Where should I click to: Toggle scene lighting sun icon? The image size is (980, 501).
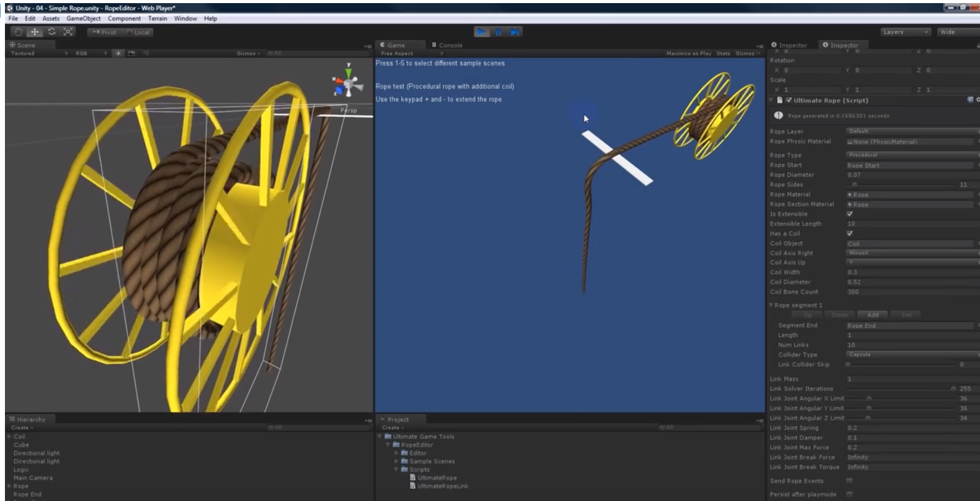pos(118,54)
